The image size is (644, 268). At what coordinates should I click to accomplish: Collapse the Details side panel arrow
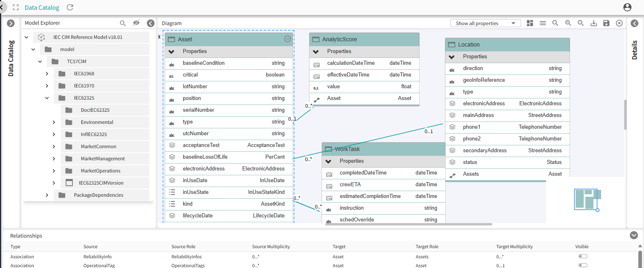pyautogui.click(x=635, y=23)
